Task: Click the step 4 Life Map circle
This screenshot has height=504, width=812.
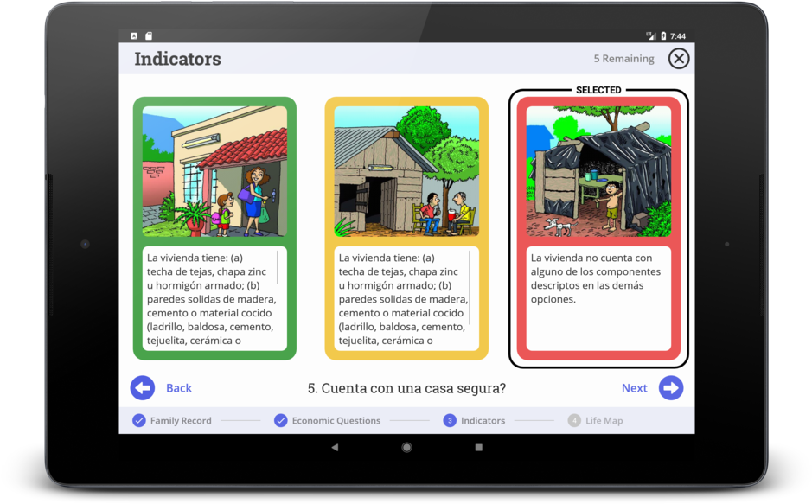Action: tap(574, 421)
